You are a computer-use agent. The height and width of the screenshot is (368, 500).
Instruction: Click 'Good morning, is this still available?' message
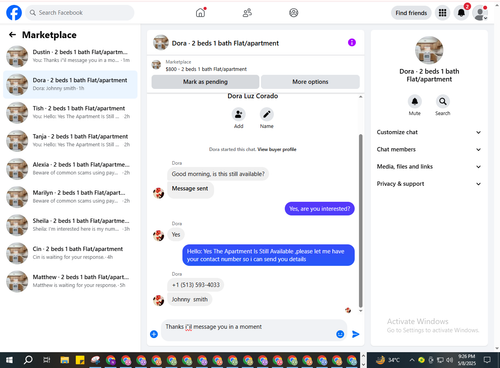[218, 174]
